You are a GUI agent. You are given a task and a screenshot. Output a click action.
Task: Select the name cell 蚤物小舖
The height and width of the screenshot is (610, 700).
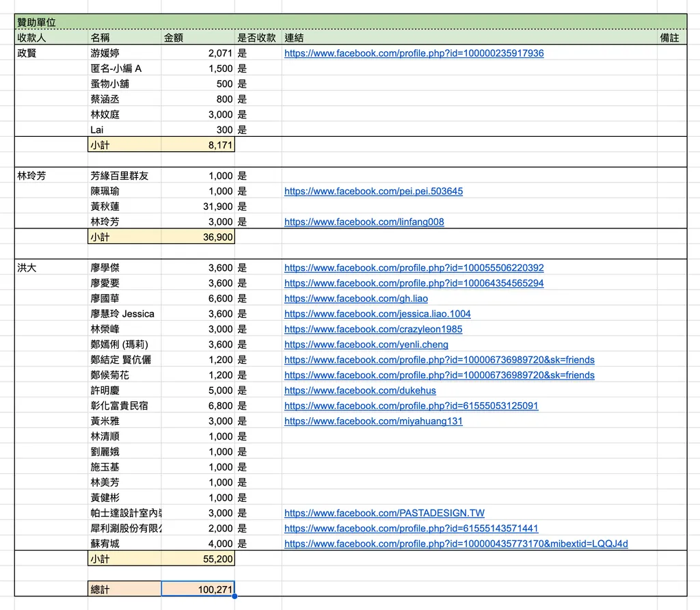coord(124,84)
